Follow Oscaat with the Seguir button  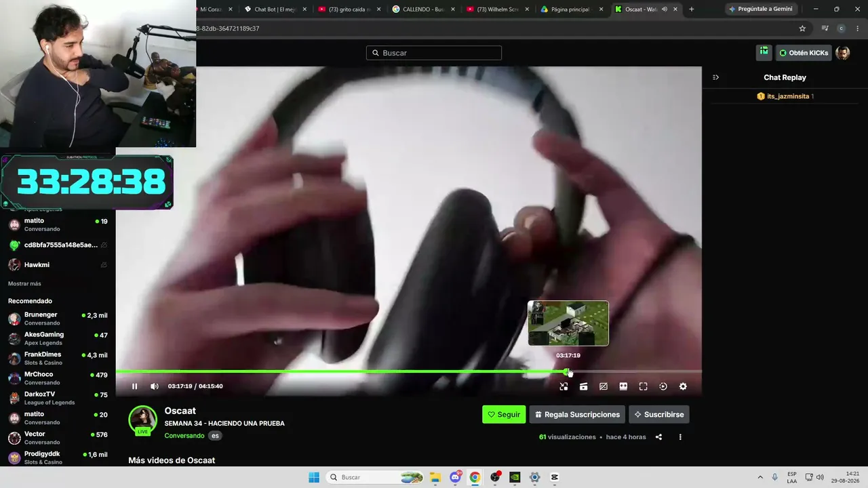point(504,414)
